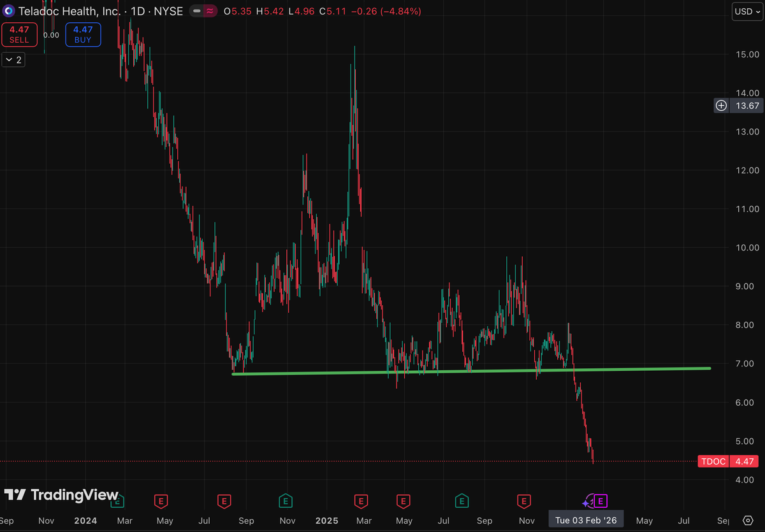Click the 4.47 BUY button

point(82,34)
